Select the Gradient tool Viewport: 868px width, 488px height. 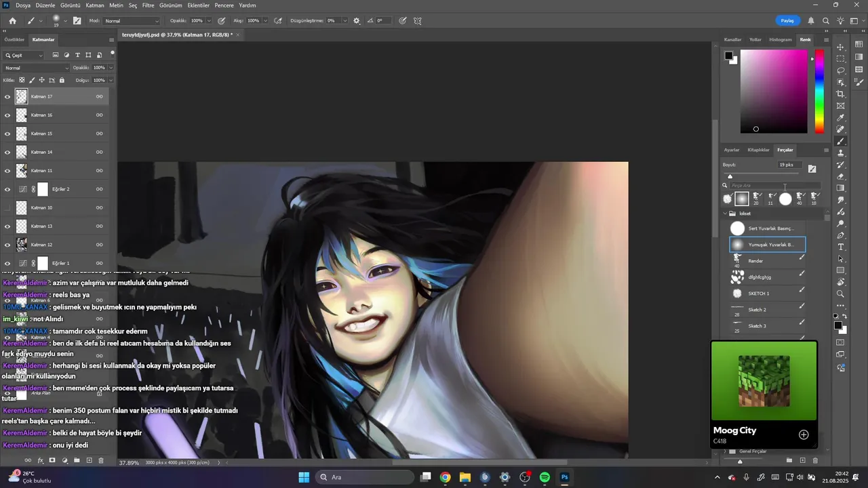tap(841, 188)
